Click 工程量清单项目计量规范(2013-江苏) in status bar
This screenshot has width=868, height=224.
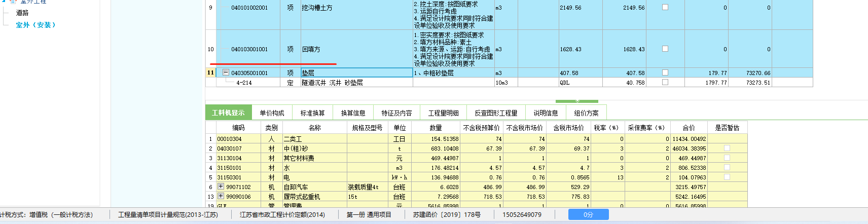(x=168, y=214)
